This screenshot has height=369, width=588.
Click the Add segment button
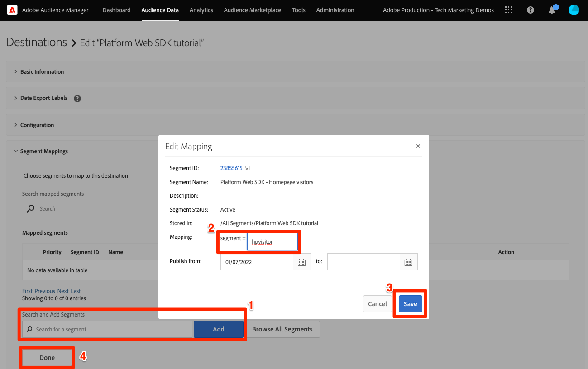[219, 329]
